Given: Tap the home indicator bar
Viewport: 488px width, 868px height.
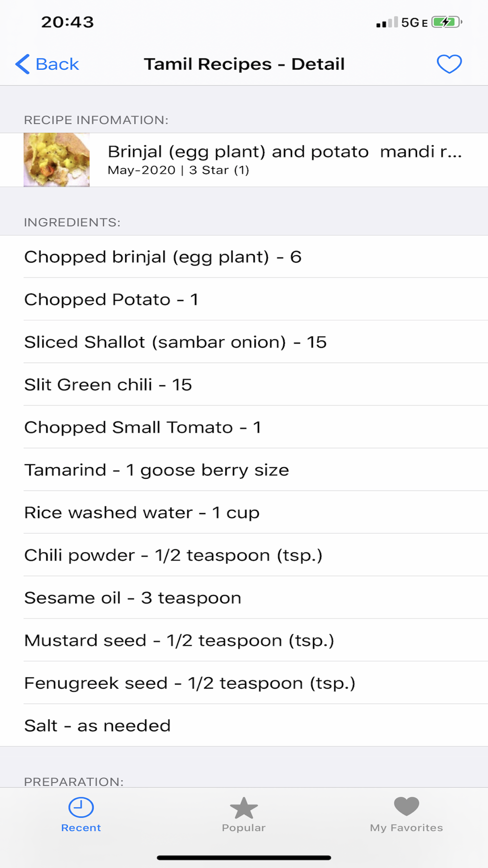Looking at the screenshot, I should click(244, 857).
